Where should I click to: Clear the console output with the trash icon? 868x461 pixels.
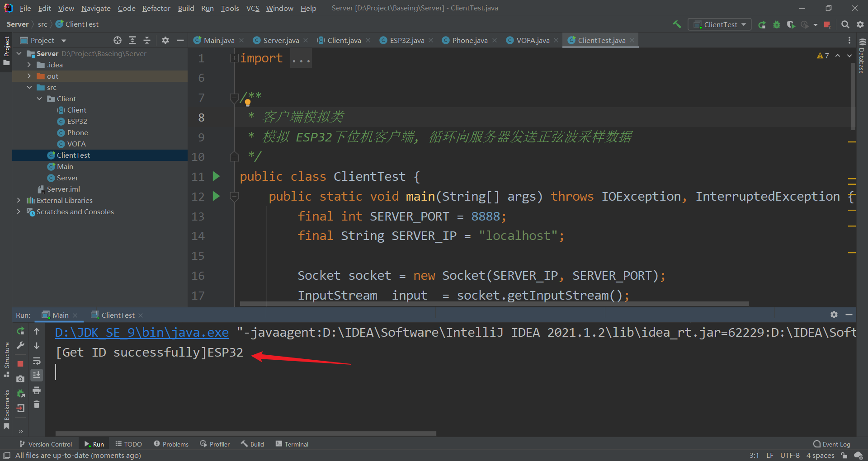click(37, 405)
